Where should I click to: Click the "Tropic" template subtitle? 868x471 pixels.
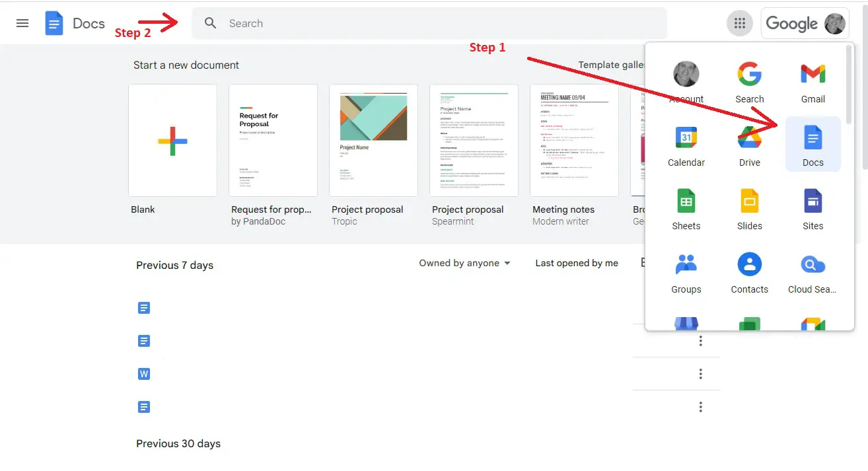[344, 222]
